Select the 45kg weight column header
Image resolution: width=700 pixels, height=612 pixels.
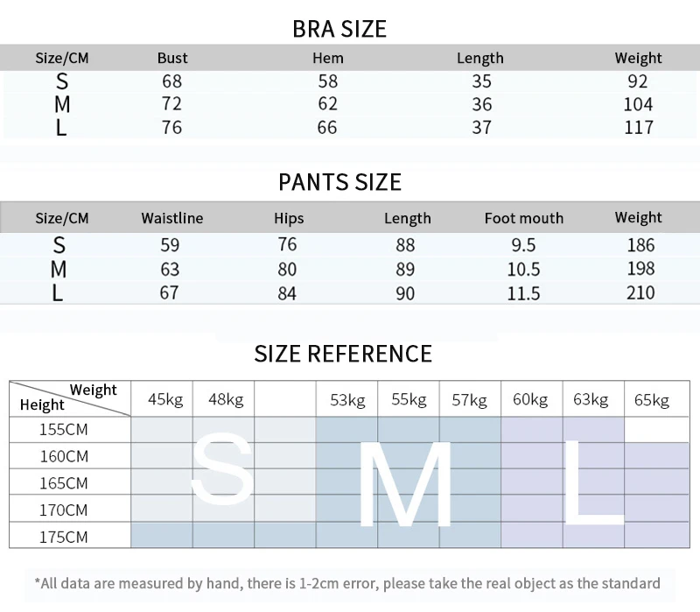click(165, 399)
